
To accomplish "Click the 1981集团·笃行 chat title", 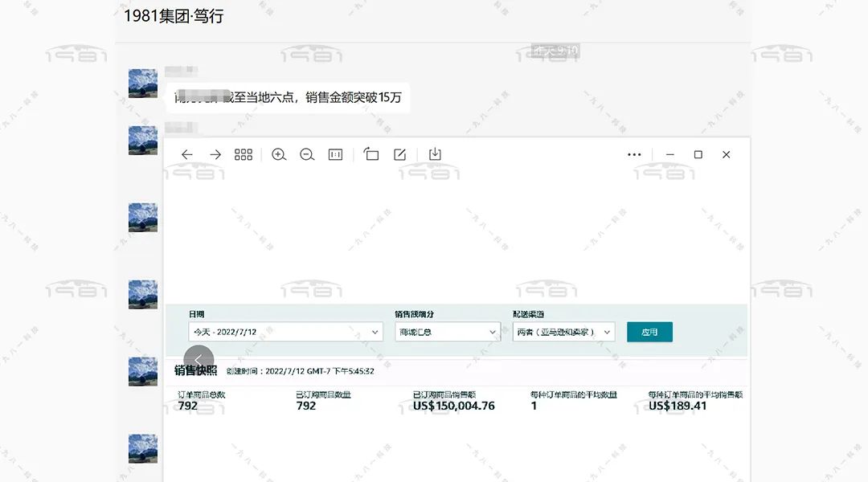I will pyautogui.click(x=174, y=16).
